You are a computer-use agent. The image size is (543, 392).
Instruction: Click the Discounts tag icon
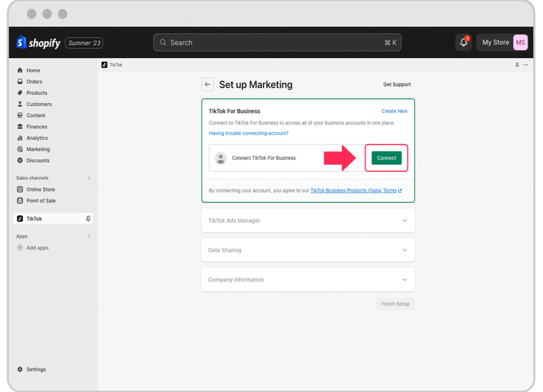coord(21,160)
